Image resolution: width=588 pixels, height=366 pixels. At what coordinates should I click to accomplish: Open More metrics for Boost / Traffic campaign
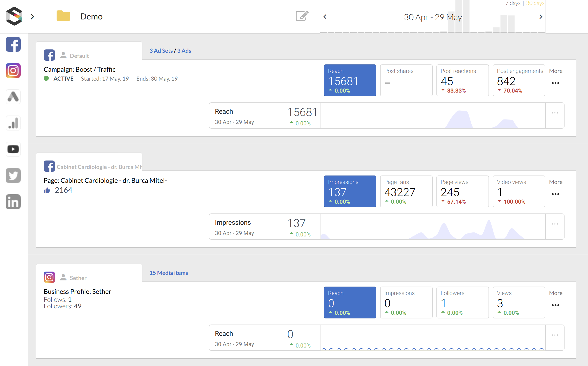coord(555,83)
